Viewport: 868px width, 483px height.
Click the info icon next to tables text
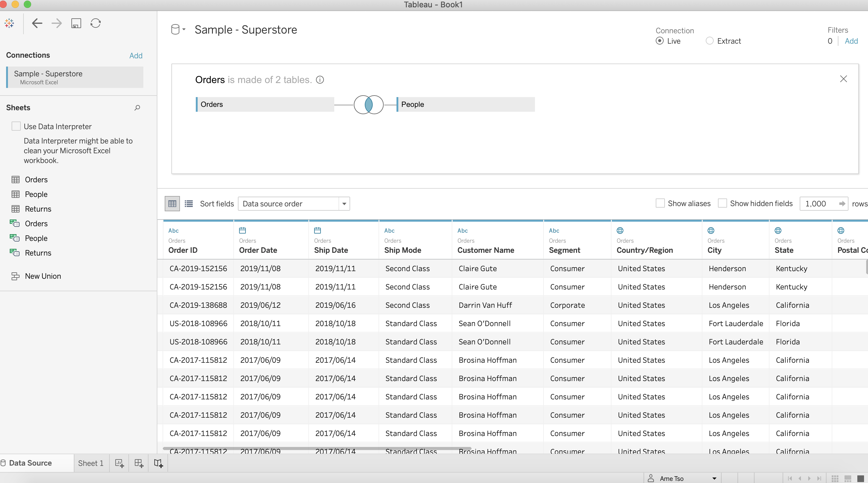tap(320, 80)
